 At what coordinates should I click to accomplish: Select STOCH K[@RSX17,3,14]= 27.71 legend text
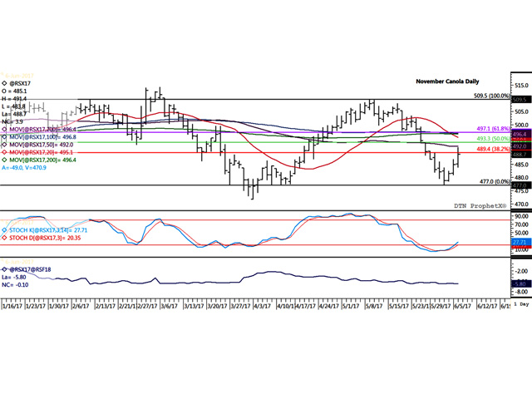[x=48, y=230]
